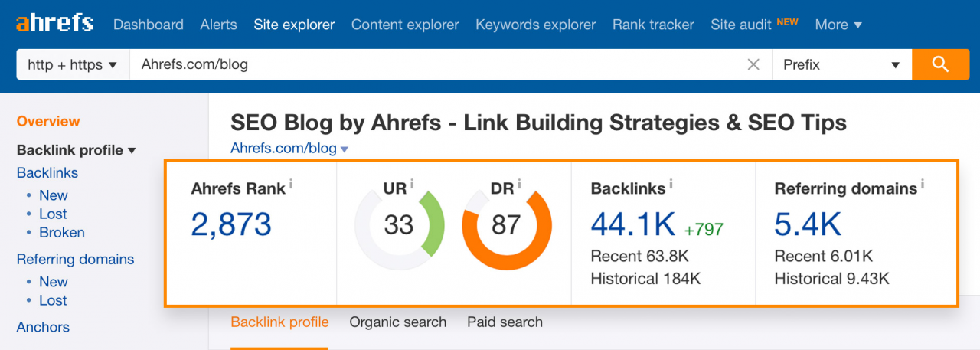Collapse the Backlink profile sidebar section
This screenshot has width=980, height=350.
77,150
